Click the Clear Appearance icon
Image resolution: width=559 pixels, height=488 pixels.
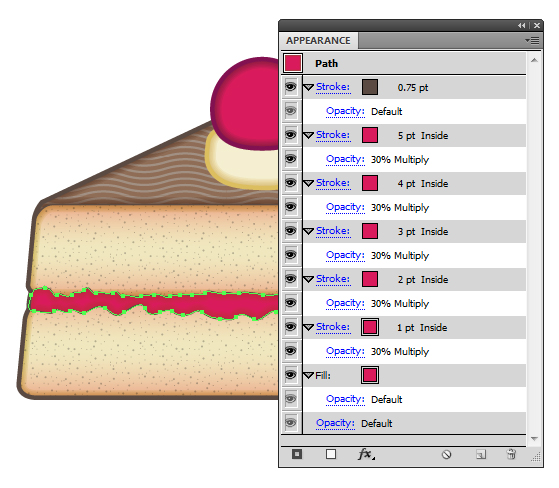(446, 454)
